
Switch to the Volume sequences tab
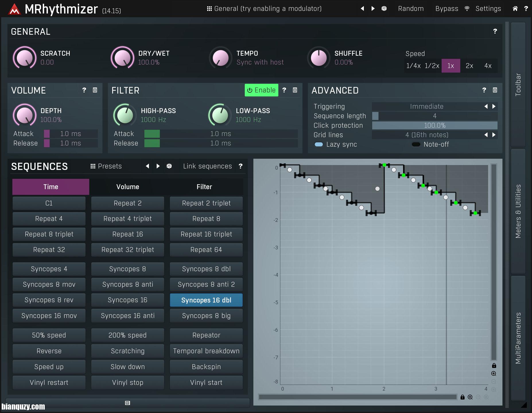click(x=128, y=187)
